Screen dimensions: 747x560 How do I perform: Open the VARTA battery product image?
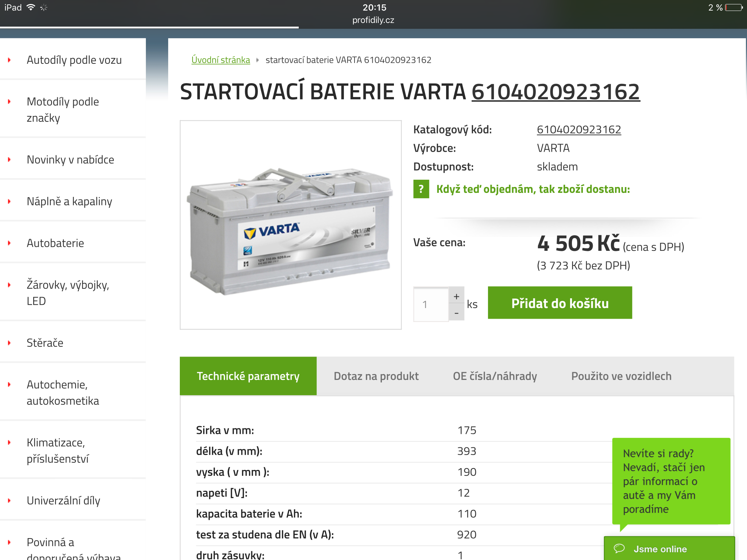(x=291, y=225)
